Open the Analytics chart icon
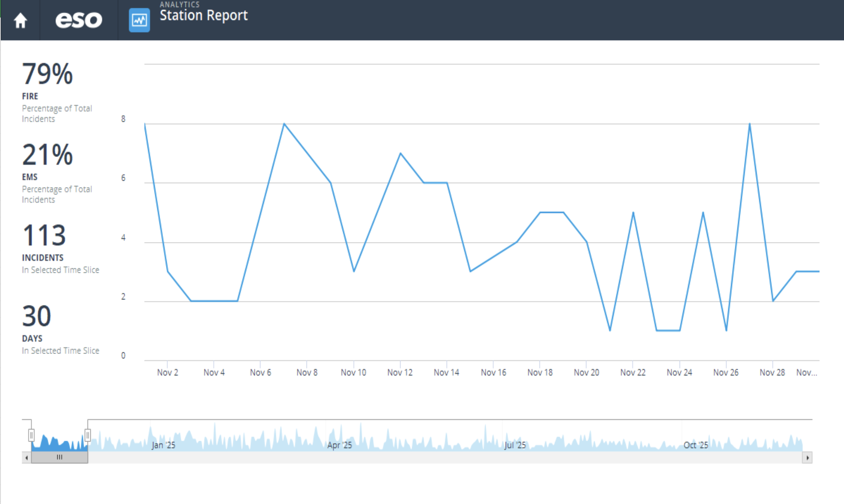Screen dimensions: 844x504 coord(139,20)
